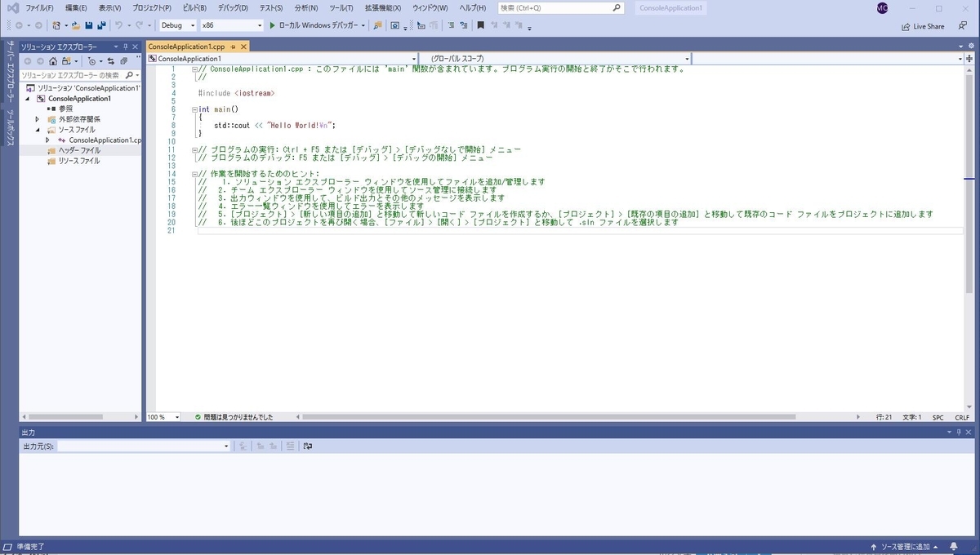The width and height of the screenshot is (980, 555).
Task: Open the 出力元 output source dropdown
Action: (226, 446)
